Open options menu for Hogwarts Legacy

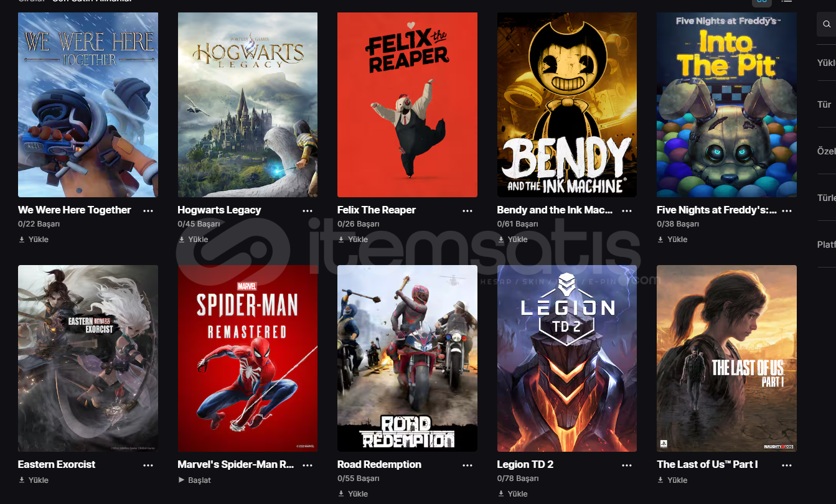(308, 211)
